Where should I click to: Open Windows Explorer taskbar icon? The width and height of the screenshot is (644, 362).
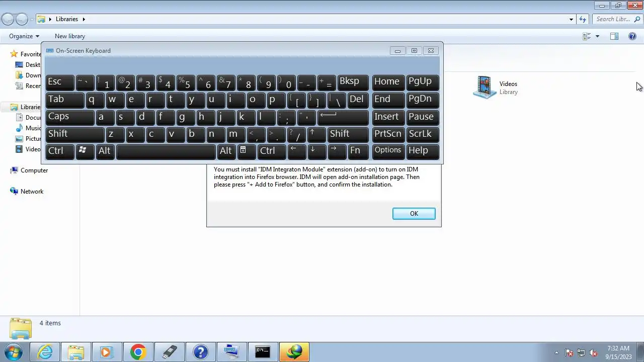pos(76,352)
